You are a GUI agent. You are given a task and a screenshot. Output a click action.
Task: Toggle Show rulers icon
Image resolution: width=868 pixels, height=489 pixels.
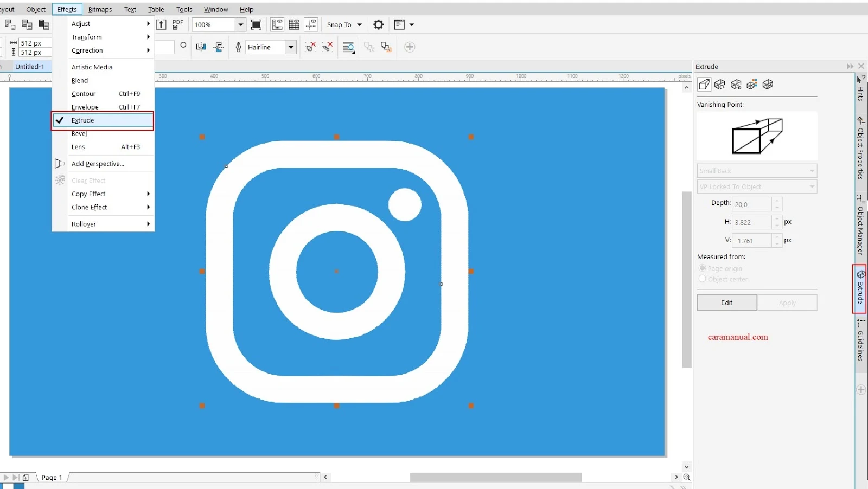tap(277, 24)
